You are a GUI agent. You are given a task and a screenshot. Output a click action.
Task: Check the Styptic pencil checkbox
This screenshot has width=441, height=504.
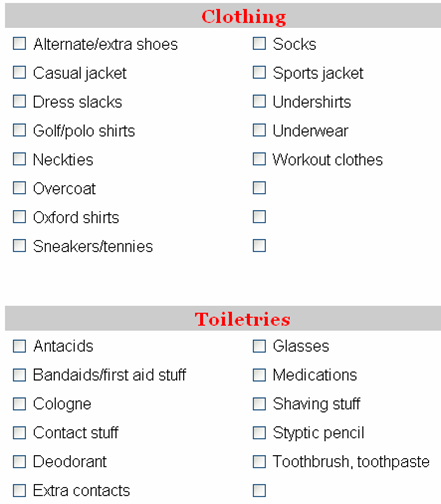click(259, 433)
